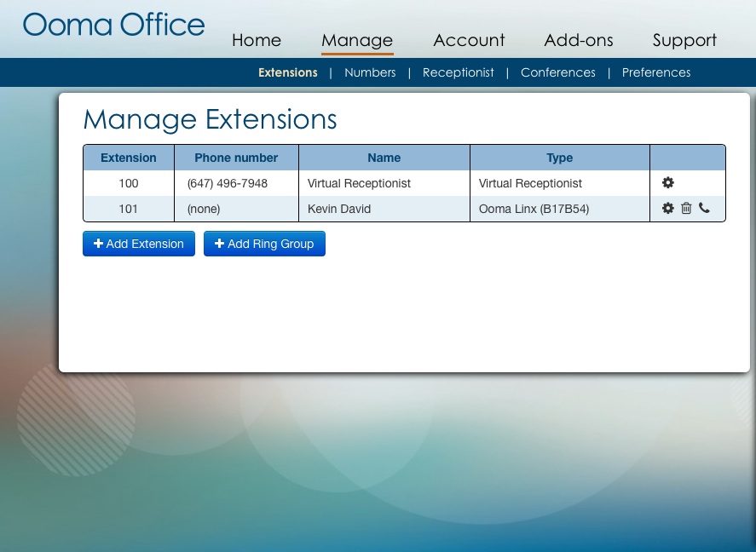The height and width of the screenshot is (552, 756).
Task: Click the Extension column header
Action: 129,158
